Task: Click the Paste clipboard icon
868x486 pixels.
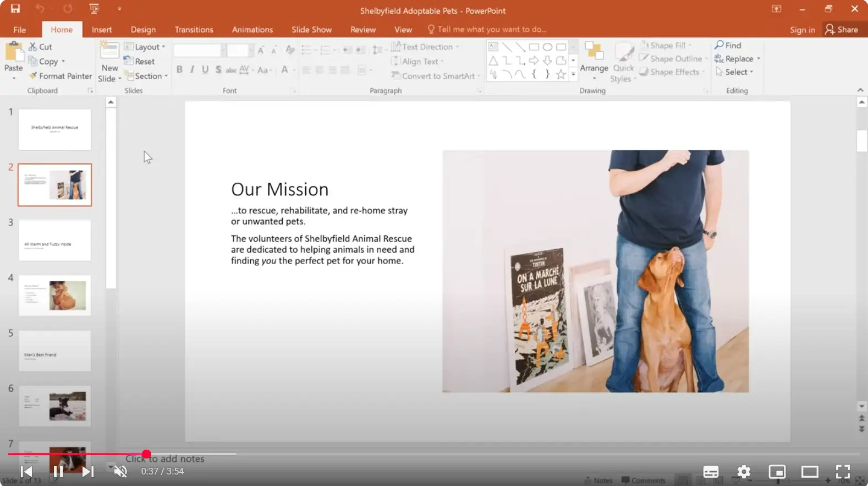Action: (x=13, y=54)
